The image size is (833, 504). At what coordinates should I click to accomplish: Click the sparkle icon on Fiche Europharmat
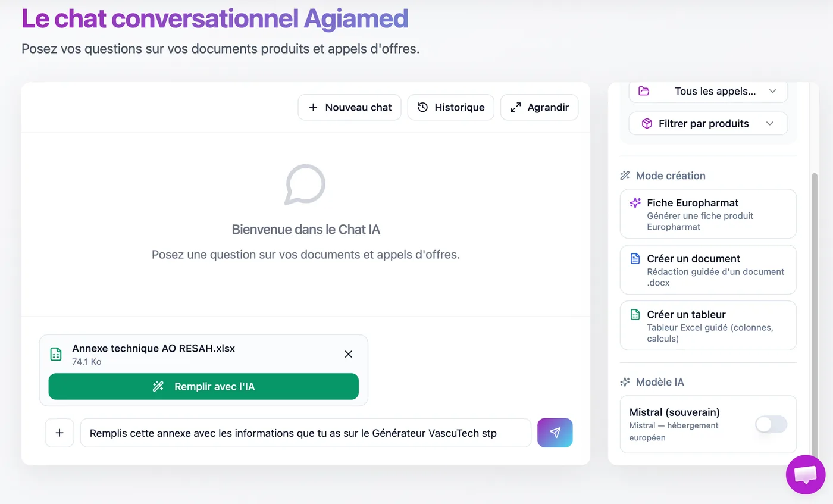point(635,203)
